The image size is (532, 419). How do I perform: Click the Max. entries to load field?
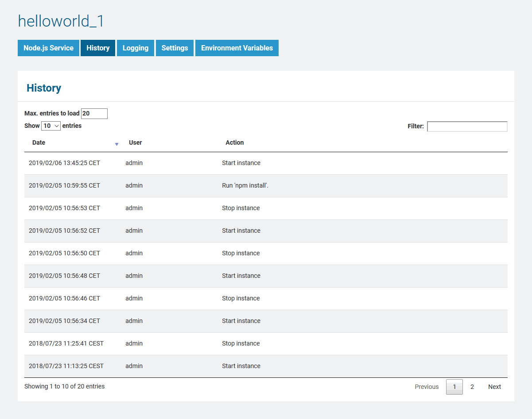pos(94,114)
